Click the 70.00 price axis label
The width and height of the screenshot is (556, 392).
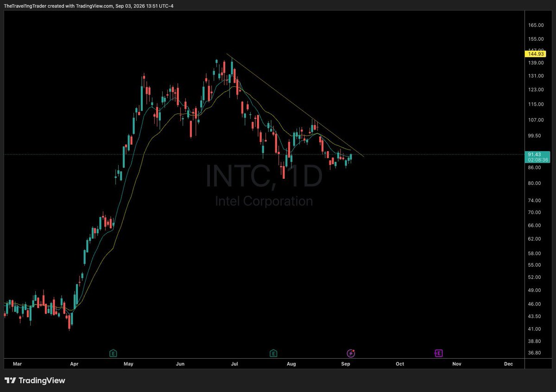tap(535, 212)
